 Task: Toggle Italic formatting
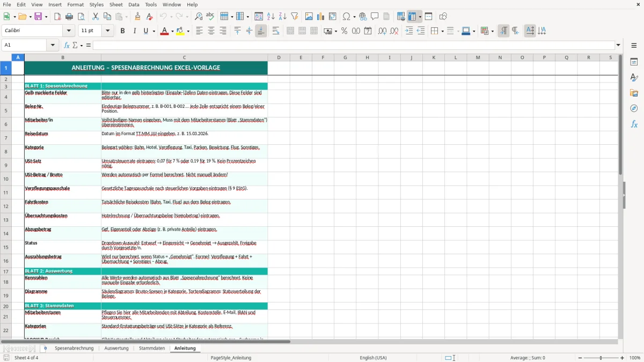pyautogui.click(x=134, y=31)
